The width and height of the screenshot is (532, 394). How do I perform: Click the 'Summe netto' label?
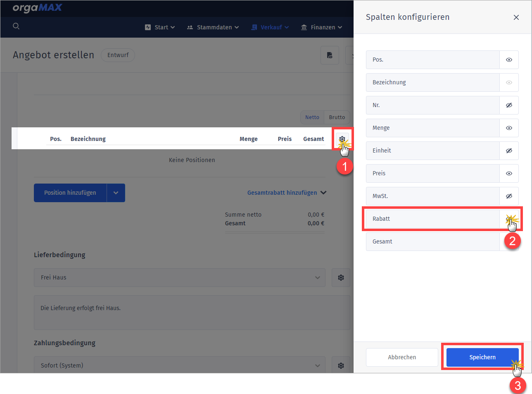(243, 215)
